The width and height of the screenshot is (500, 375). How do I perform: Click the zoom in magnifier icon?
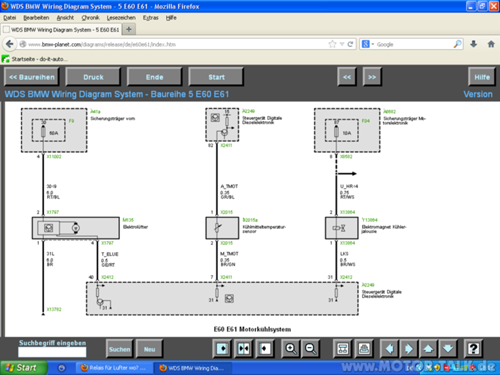pyautogui.click(x=291, y=349)
